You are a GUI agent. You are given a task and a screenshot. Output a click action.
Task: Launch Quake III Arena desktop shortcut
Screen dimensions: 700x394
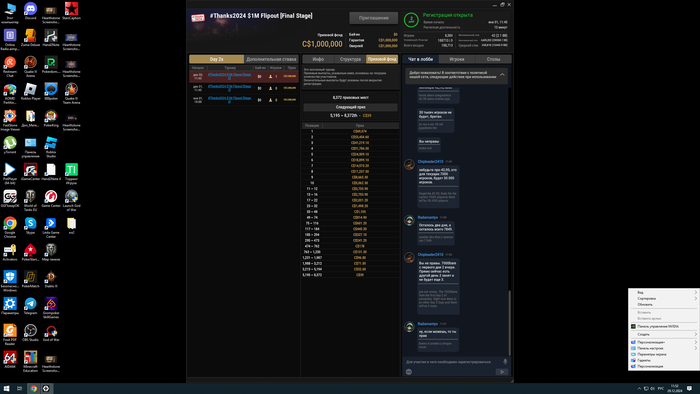[30, 67]
